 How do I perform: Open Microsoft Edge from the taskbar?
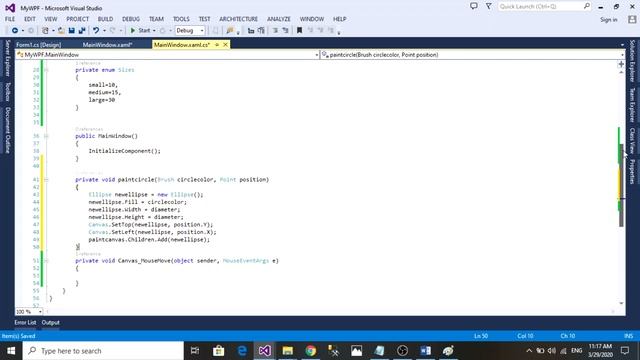(242, 351)
